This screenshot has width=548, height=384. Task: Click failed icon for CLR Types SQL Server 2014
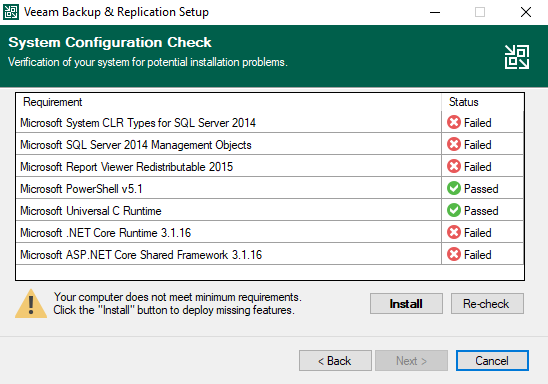point(454,123)
